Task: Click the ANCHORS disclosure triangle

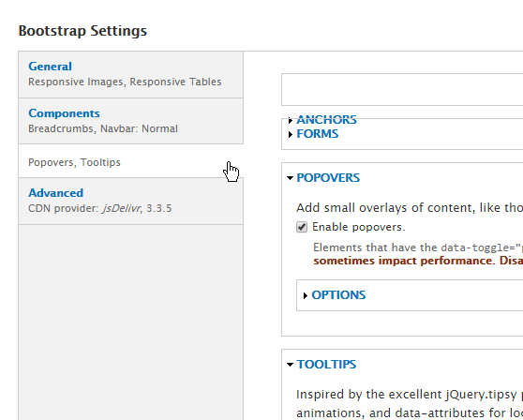Action: [x=291, y=120]
